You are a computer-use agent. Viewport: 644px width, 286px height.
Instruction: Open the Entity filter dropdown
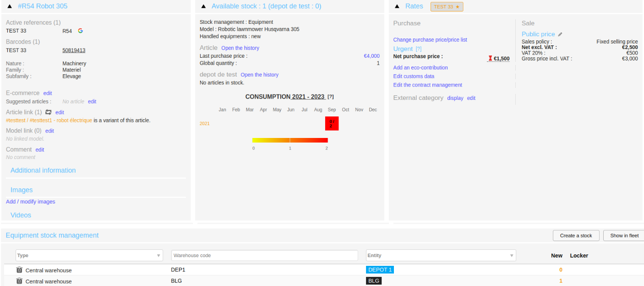point(441,255)
